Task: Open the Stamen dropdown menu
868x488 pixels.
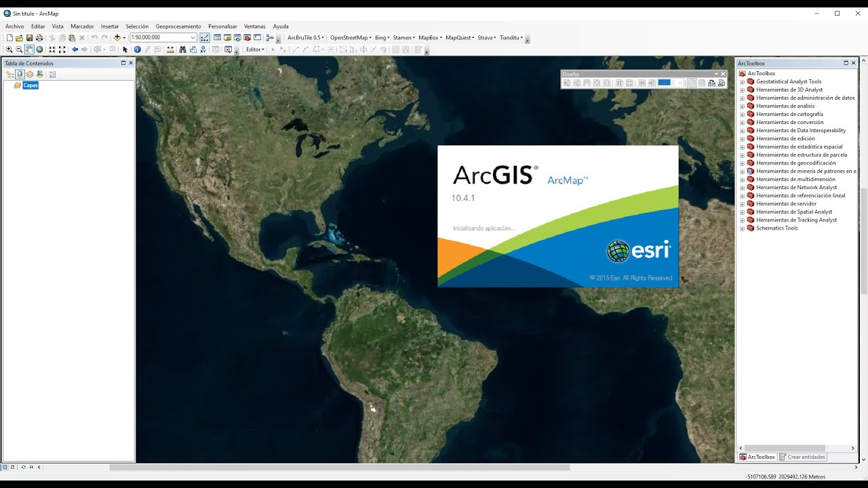Action: pos(403,38)
